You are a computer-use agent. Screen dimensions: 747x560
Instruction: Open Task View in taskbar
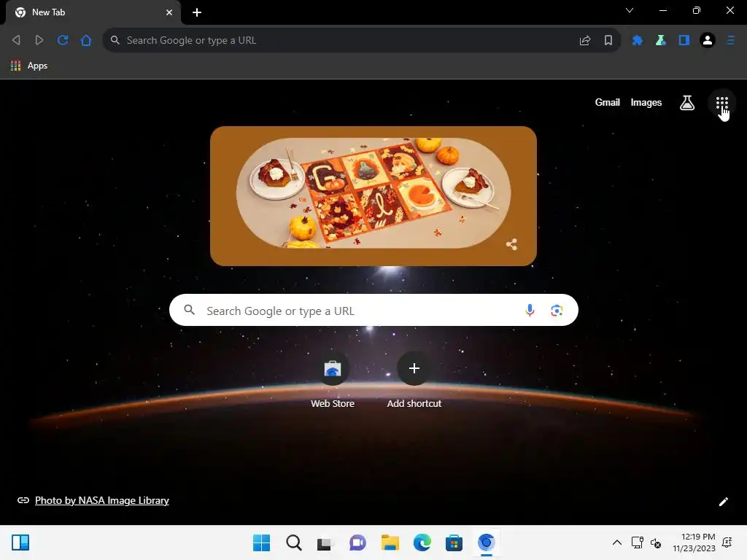click(x=325, y=542)
